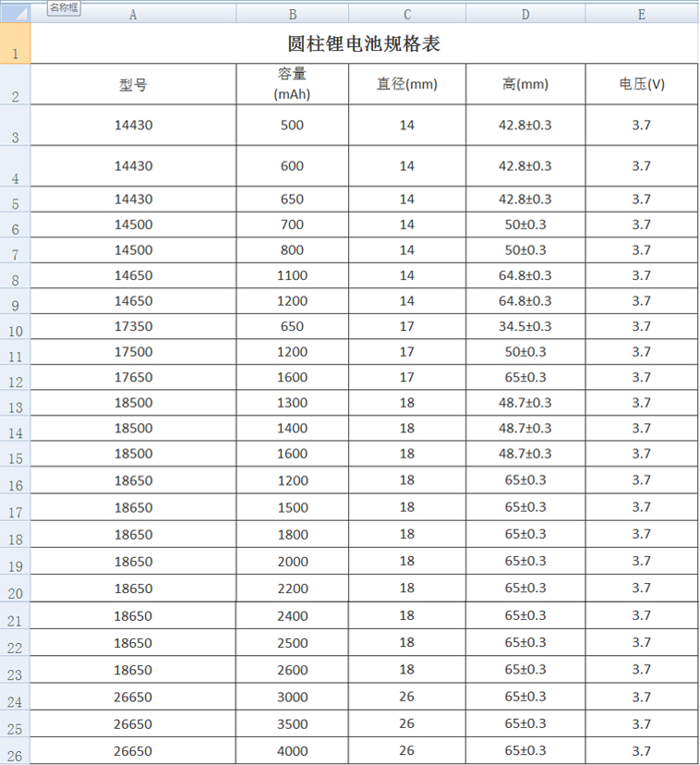Click capacity cell 2200
The width and height of the screenshot is (700, 765).
292,588
